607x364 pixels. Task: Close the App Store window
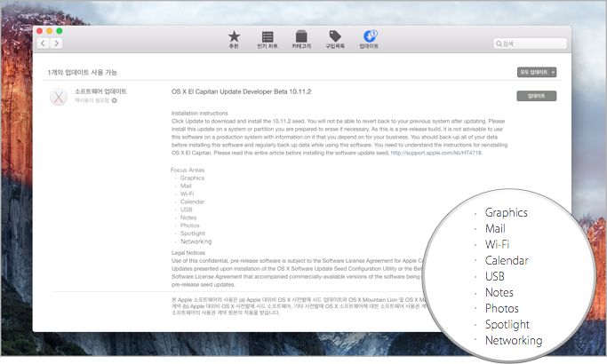[x=39, y=31]
